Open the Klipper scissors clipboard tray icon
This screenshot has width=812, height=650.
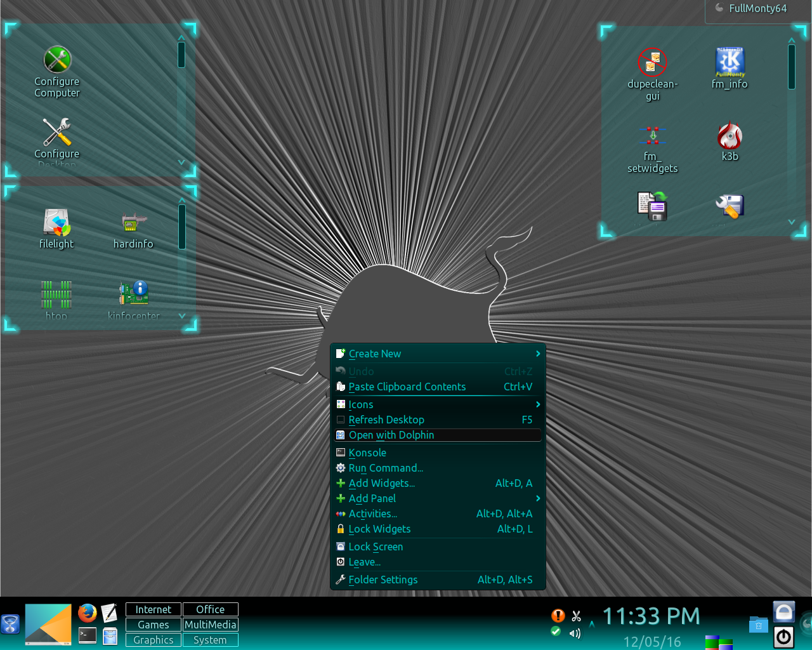pos(576,616)
